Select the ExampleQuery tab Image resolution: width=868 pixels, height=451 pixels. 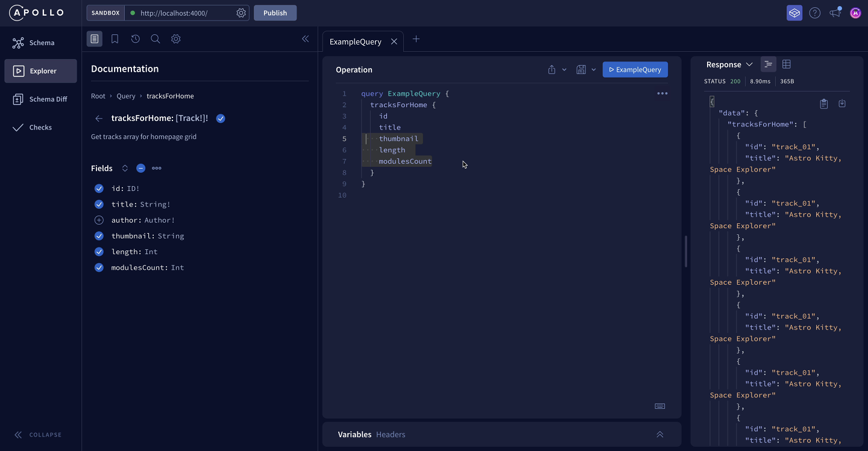pos(356,42)
